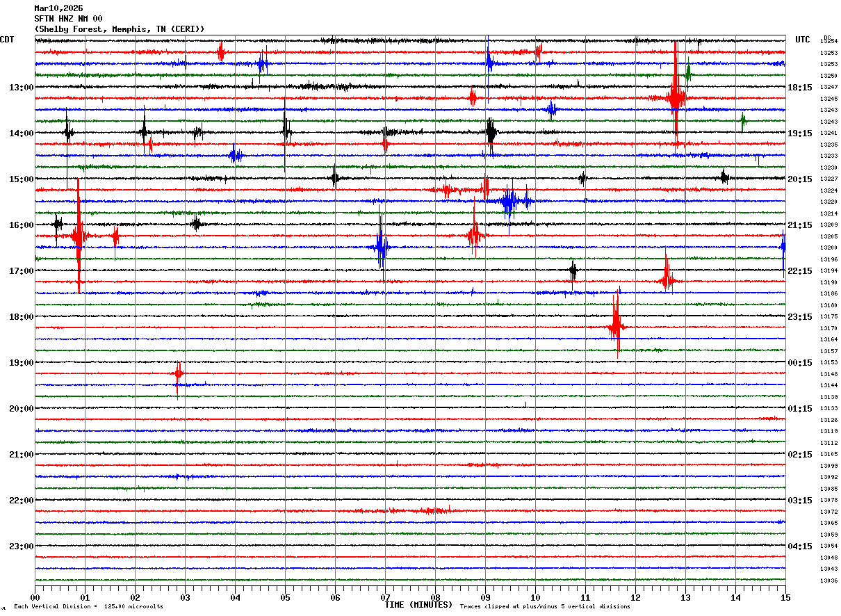The image size is (841, 616).
Task: Click the '18:15' UTC time label
Action: coord(799,88)
